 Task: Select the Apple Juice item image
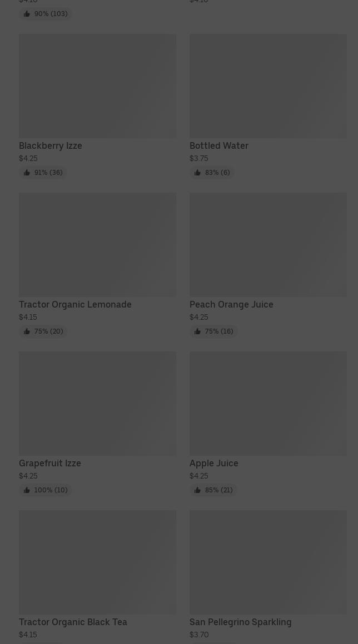coord(268,404)
